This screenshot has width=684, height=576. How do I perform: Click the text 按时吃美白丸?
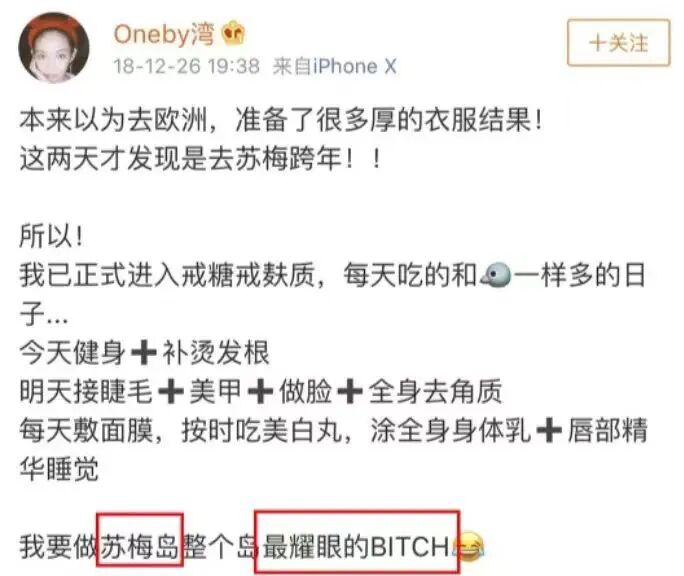point(262,430)
